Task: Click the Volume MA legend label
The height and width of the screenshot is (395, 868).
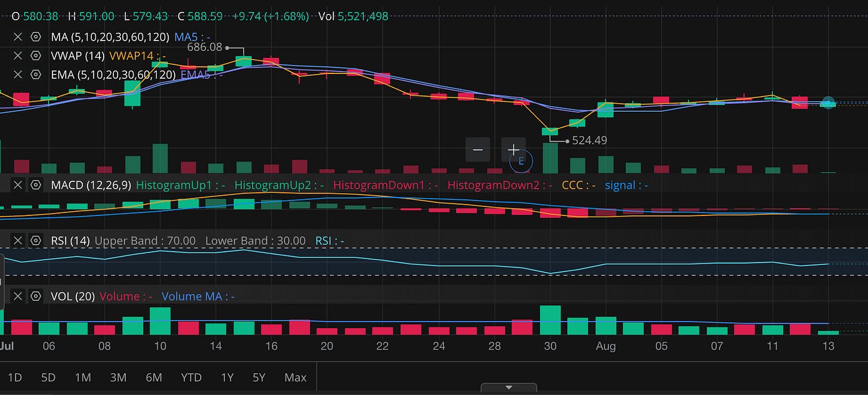Action: [199, 296]
